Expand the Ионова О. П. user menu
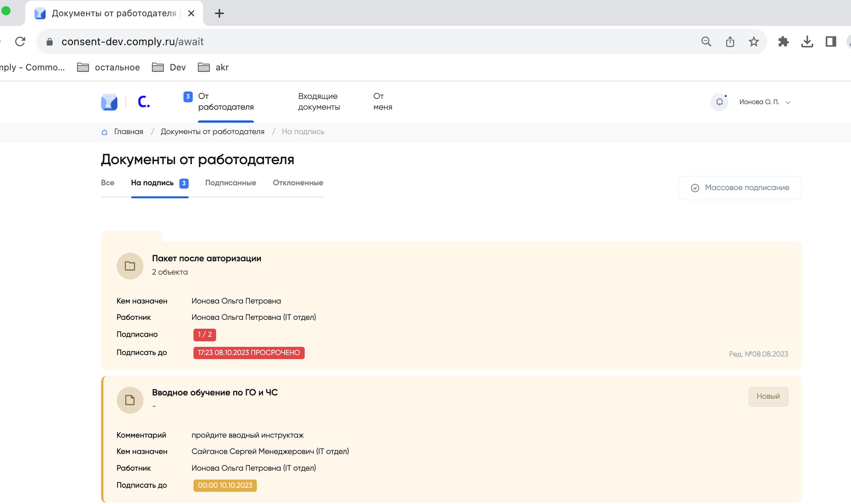Screen dimensions: 851x504 pyautogui.click(x=765, y=102)
